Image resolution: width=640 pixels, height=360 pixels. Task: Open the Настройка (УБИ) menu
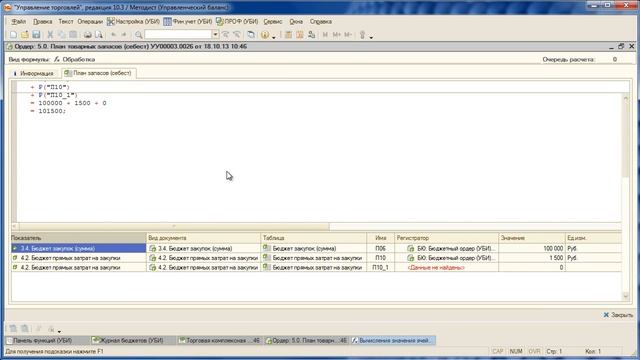tap(133, 22)
